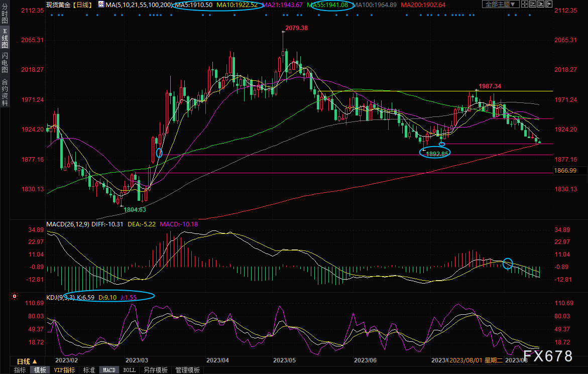The image size is (588, 374).
Task: Open the 闪电图 side tab
Action: pyautogui.click(x=5, y=62)
